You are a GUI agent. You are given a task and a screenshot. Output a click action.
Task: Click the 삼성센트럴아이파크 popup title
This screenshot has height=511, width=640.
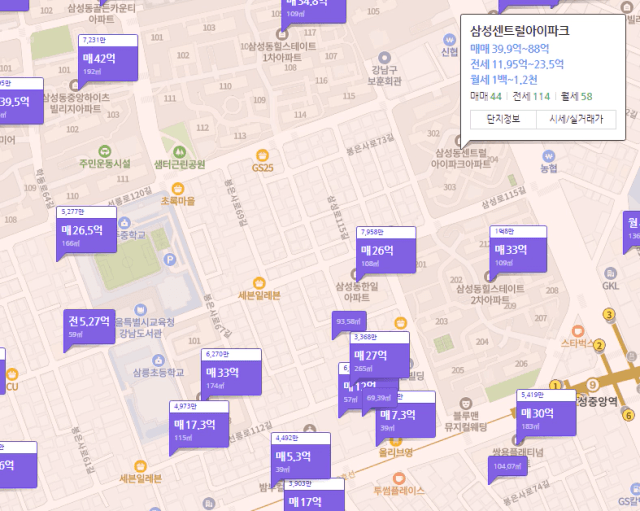tap(520, 31)
